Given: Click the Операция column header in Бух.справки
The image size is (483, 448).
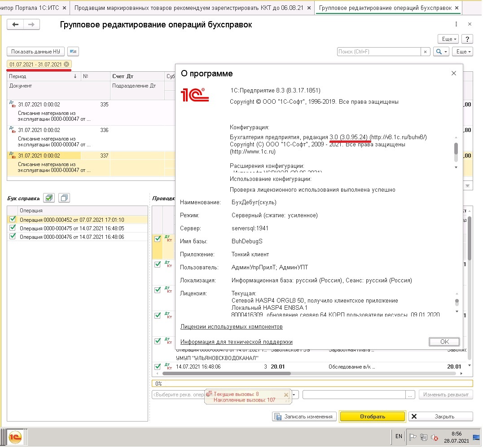Looking at the screenshot, I should 83,211.
